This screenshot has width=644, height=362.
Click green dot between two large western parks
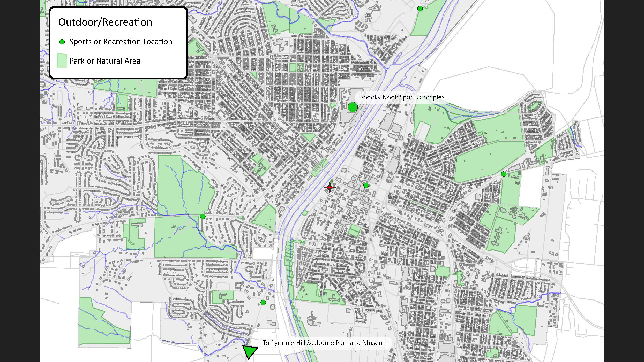click(x=203, y=217)
